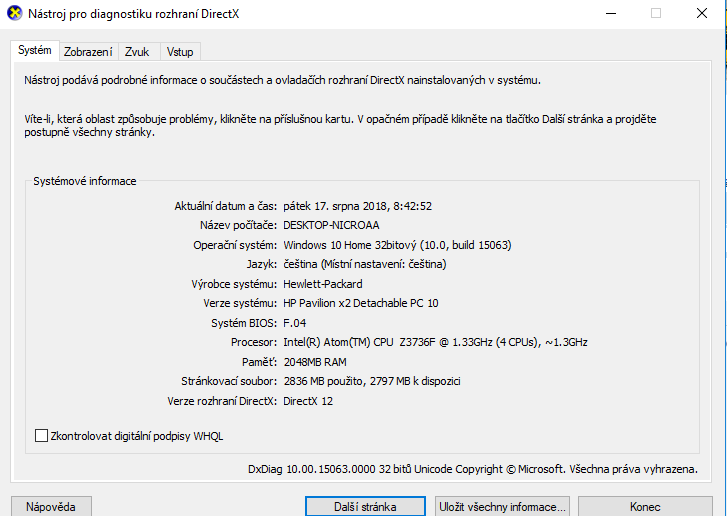Click HP Pavilion x2 Detachable PC 10
727x516 pixels.
[x=361, y=303]
